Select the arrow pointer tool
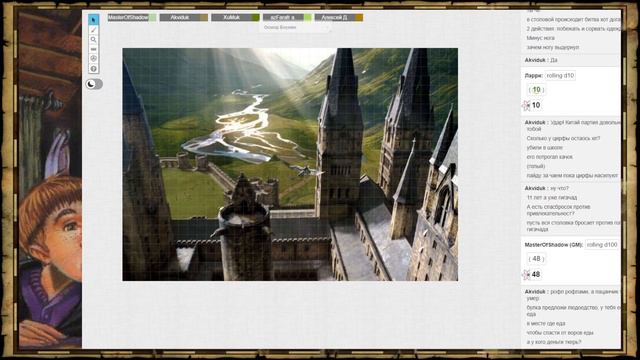The height and width of the screenshot is (360, 640). pyautogui.click(x=93, y=19)
